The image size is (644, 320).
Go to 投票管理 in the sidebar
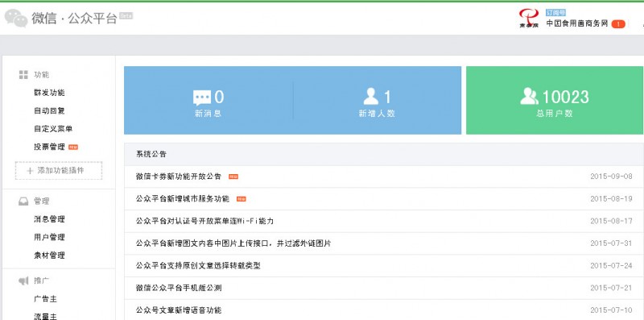49,148
